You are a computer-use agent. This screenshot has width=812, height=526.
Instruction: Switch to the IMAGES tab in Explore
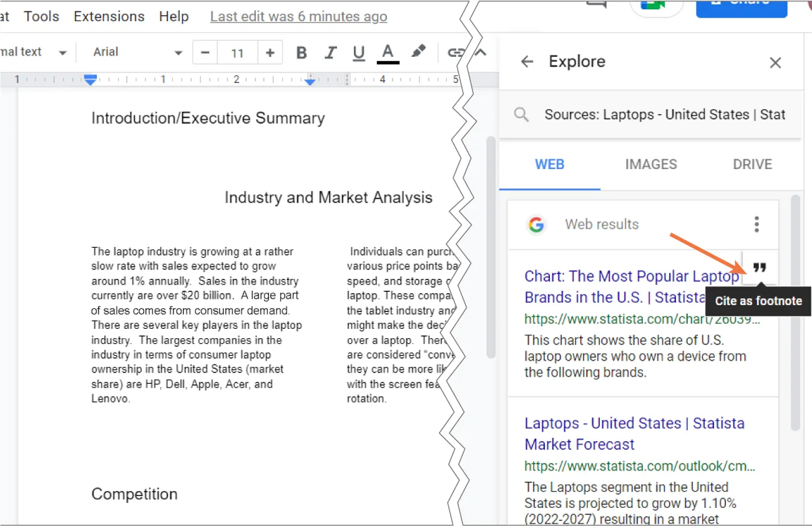coord(650,164)
